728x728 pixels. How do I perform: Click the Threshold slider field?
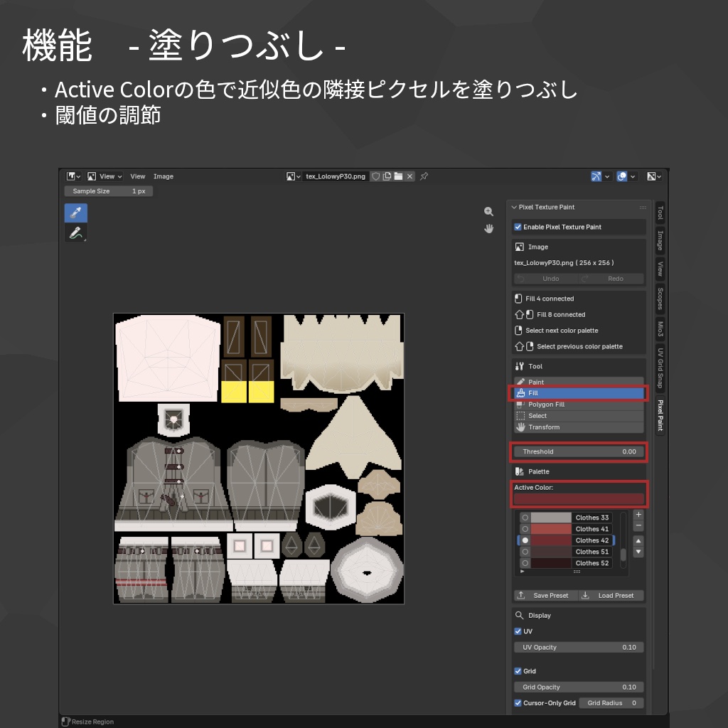(579, 451)
